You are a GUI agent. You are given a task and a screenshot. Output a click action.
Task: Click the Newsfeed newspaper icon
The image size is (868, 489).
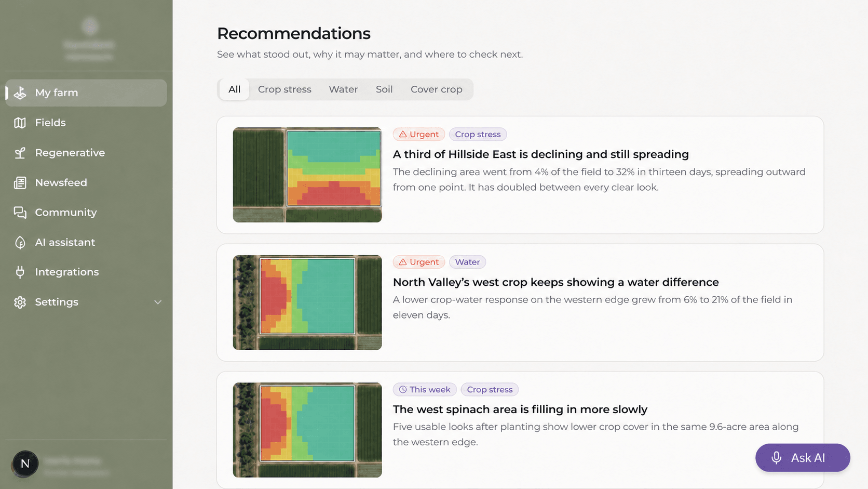pos(20,183)
